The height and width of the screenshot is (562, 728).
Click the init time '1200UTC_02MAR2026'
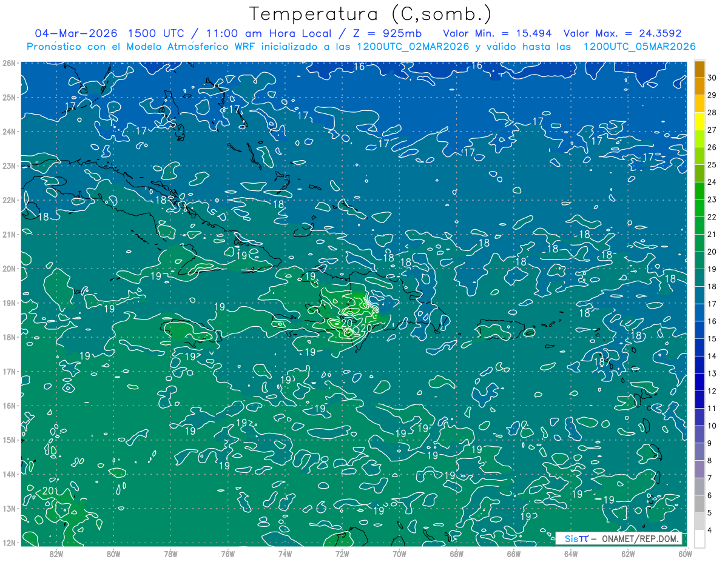click(412, 47)
